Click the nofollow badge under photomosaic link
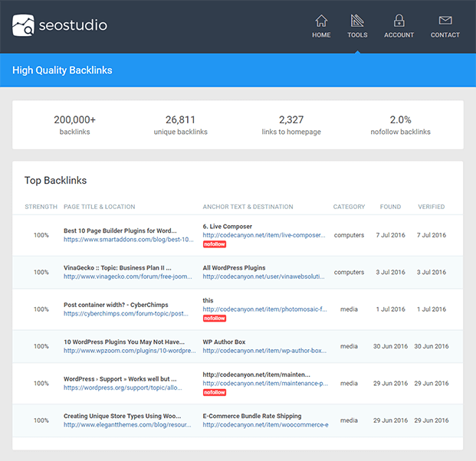Viewport: 476px width, 461px height. (x=215, y=318)
